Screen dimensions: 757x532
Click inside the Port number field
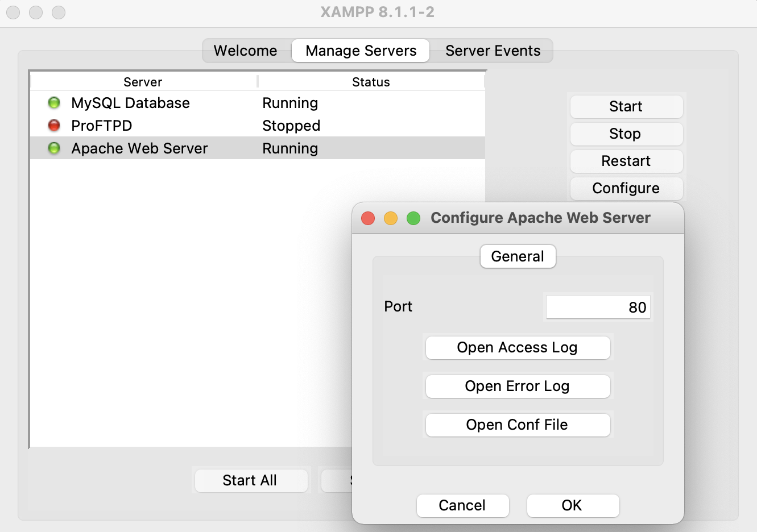coord(598,306)
